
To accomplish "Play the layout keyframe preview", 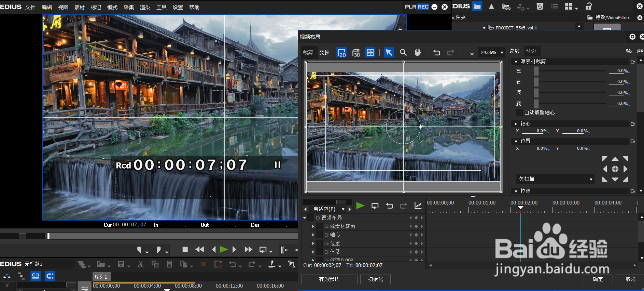I will point(360,206).
